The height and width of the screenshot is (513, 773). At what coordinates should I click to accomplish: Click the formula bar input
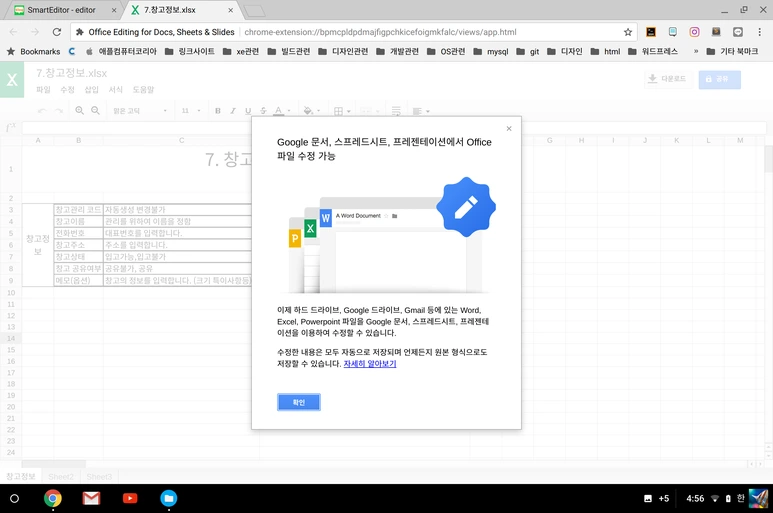tap(394, 128)
